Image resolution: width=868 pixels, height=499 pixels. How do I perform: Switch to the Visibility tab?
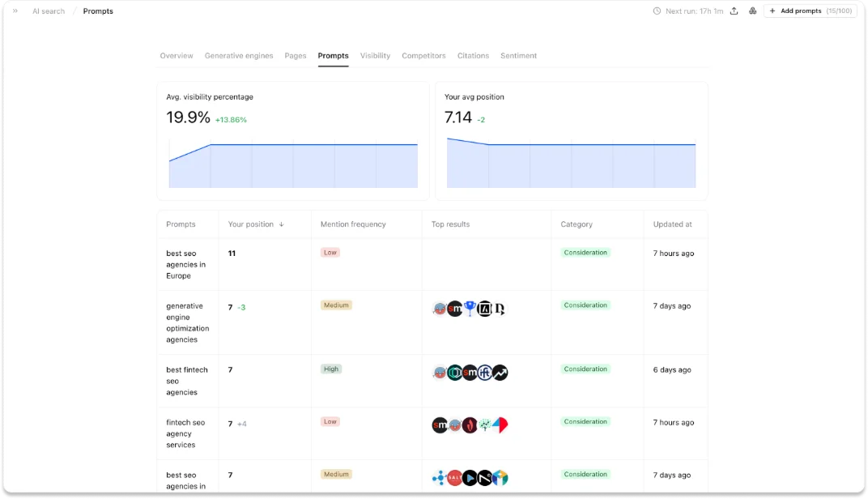pos(375,55)
